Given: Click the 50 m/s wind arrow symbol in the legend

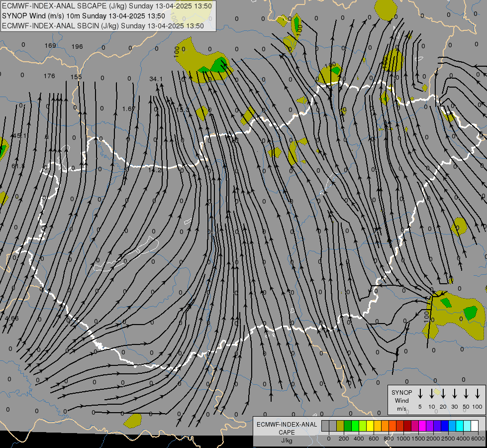Looking at the screenshot, I should (x=466, y=394).
